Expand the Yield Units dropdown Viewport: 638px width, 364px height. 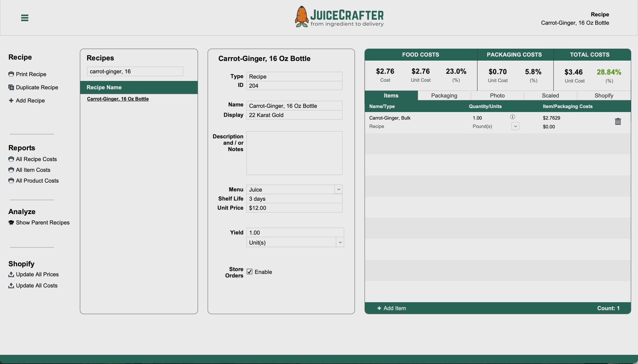coord(340,242)
